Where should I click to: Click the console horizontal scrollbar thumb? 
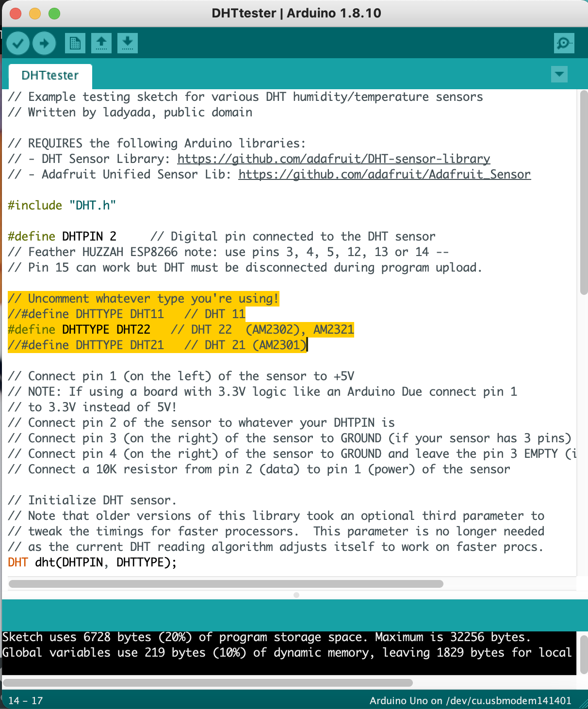pos(208,683)
